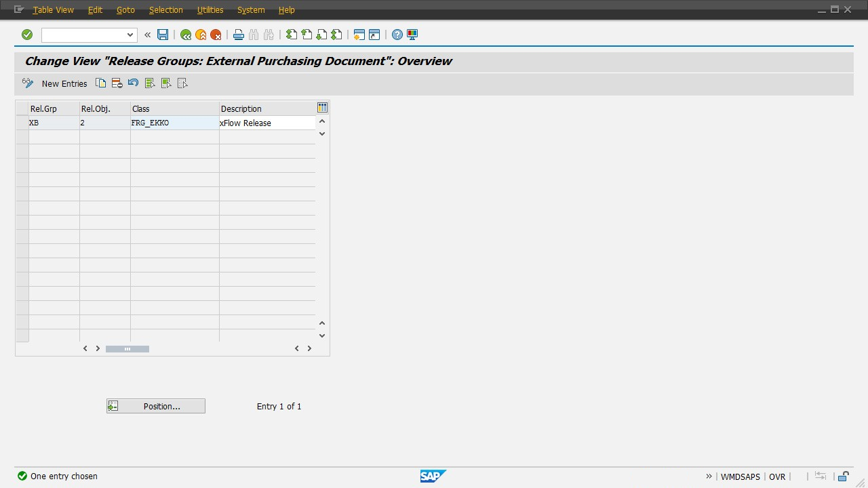Click the Position... button

pos(156,406)
